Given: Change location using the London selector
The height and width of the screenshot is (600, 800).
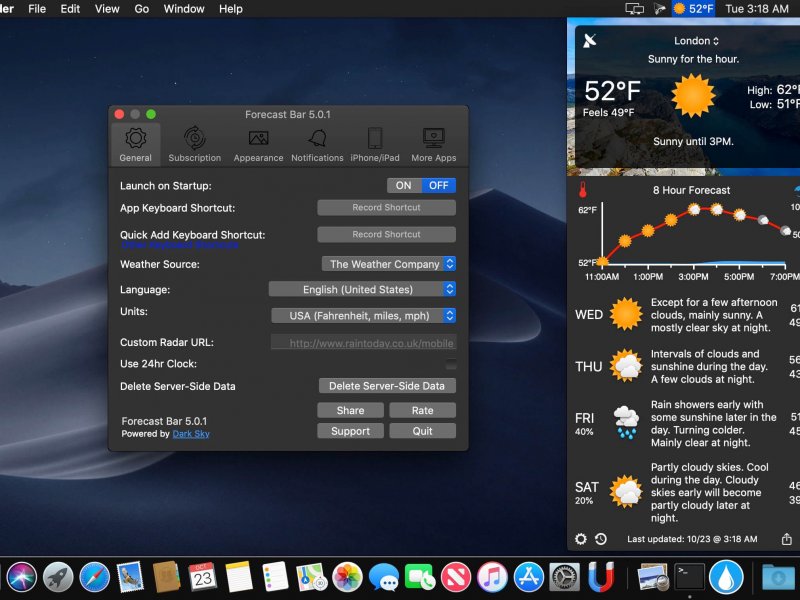Looking at the screenshot, I should (x=696, y=41).
